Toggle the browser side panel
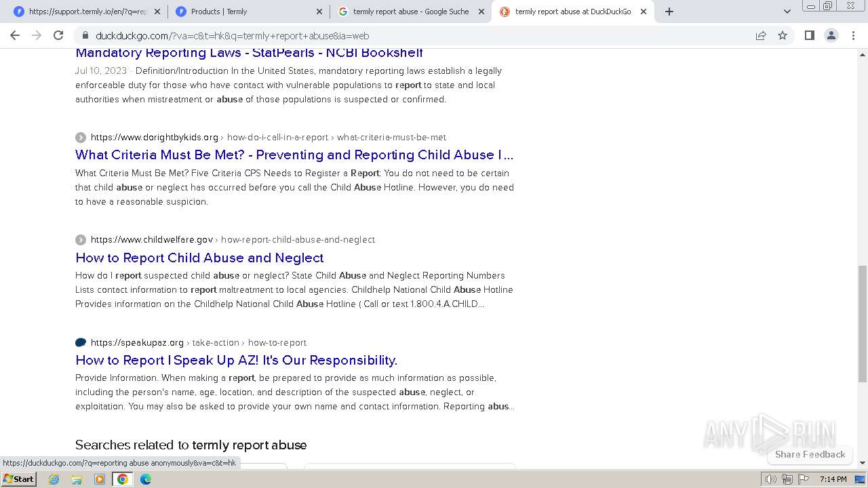Viewport: 868px width, 488px height. pyautogui.click(x=809, y=35)
